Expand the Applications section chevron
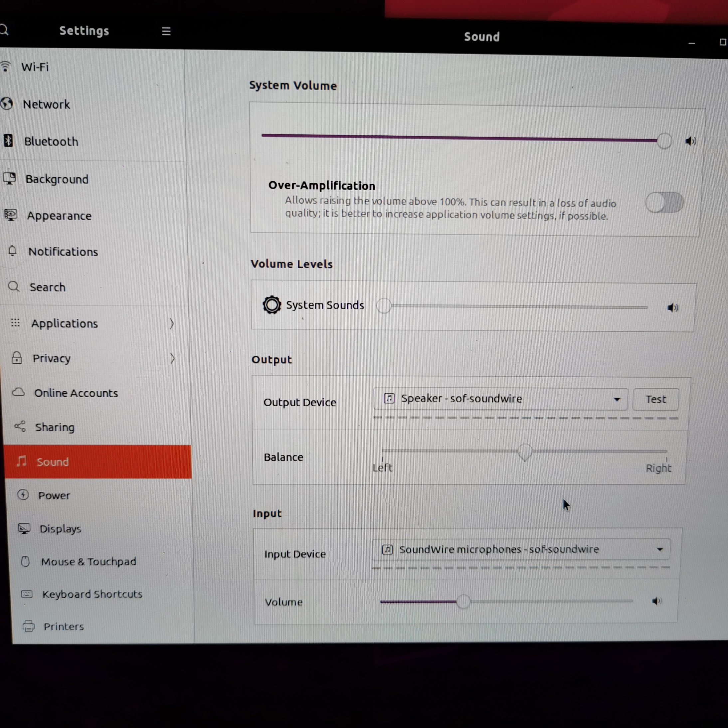The width and height of the screenshot is (728, 728). pos(171,323)
